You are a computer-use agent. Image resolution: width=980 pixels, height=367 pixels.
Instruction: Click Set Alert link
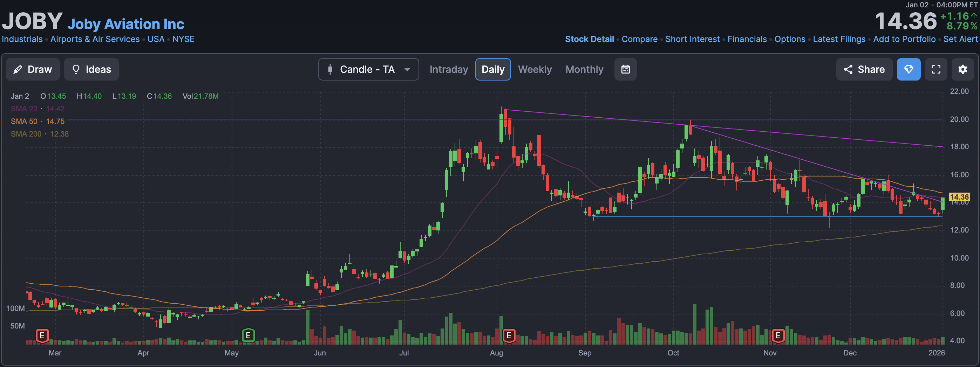click(x=960, y=39)
